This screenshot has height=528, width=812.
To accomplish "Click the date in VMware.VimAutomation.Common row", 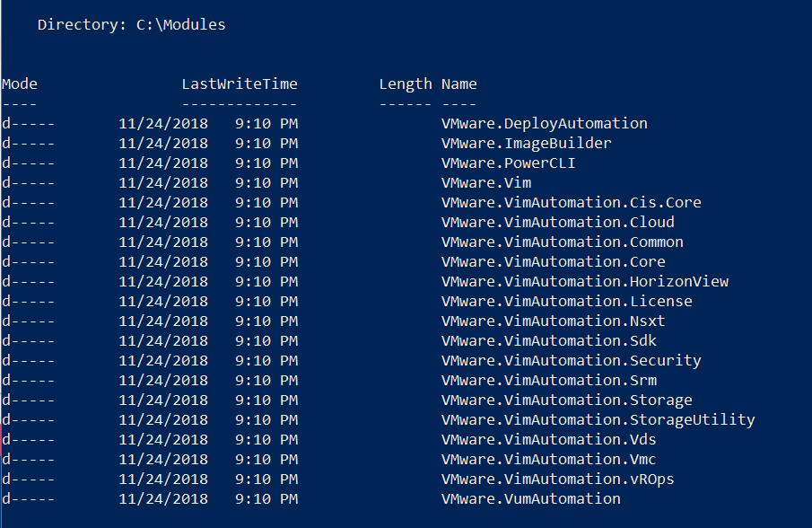I will (x=163, y=242).
